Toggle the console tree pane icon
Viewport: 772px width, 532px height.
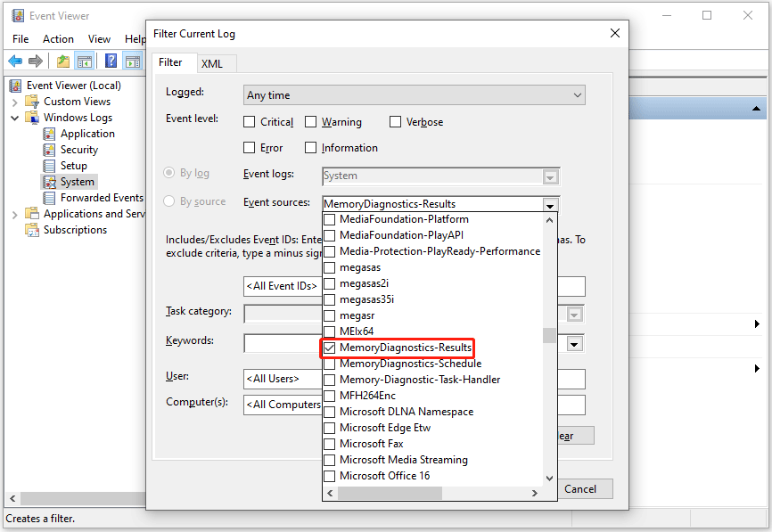pyautogui.click(x=85, y=61)
